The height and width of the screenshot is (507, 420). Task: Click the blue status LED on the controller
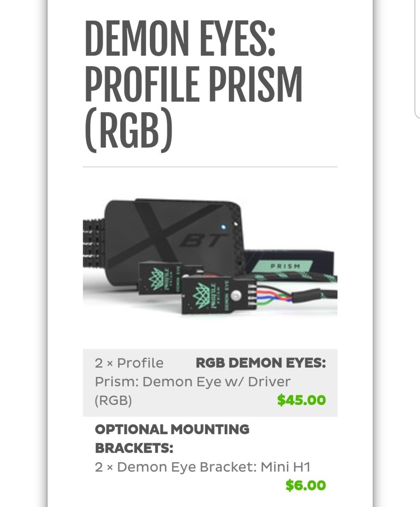click(223, 228)
